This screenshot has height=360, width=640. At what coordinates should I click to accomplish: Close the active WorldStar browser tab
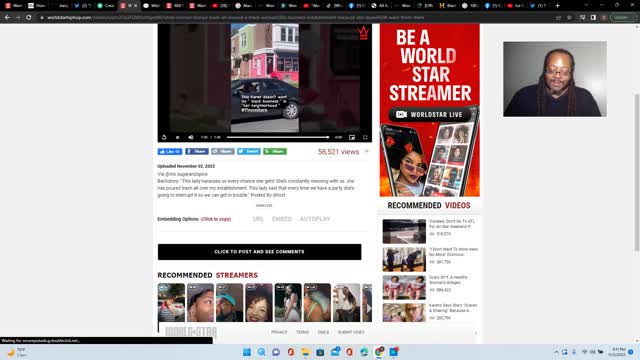point(136,6)
